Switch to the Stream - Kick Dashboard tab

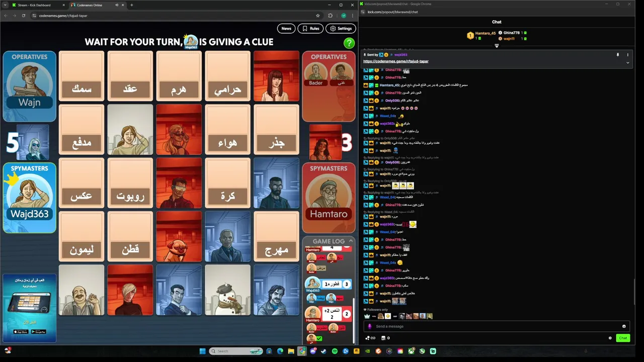click(38, 5)
